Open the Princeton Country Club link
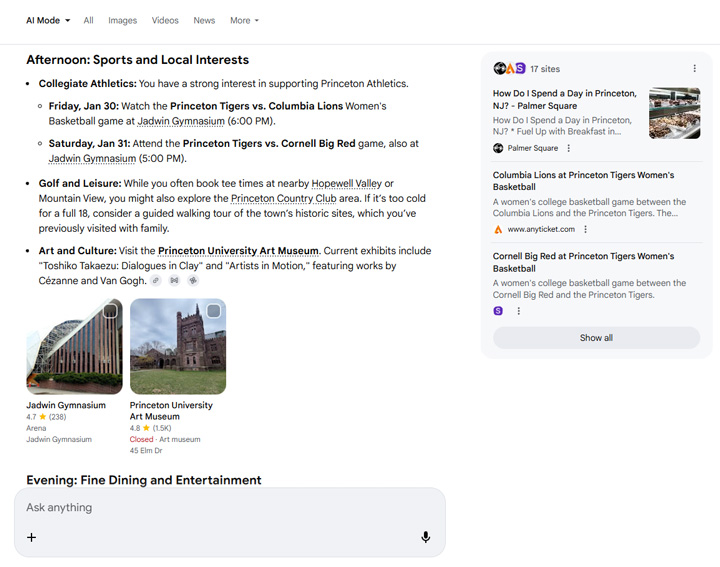The height and width of the screenshot is (567, 720). (x=283, y=199)
